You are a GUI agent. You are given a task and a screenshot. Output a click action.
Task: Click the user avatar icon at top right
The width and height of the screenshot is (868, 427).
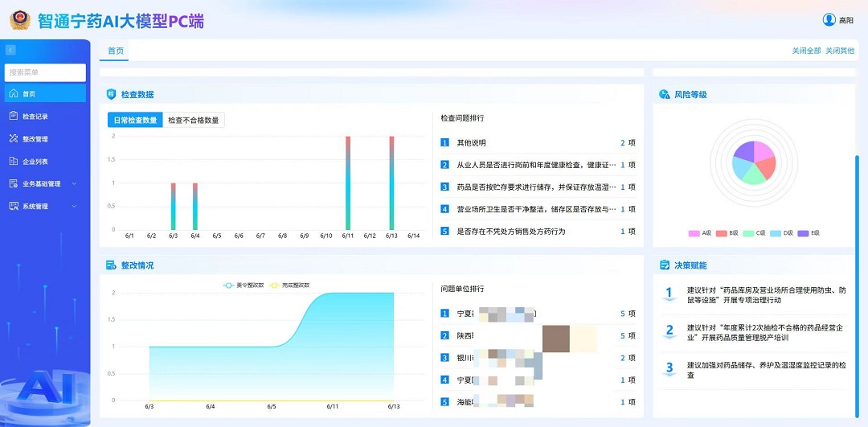click(x=829, y=20)
